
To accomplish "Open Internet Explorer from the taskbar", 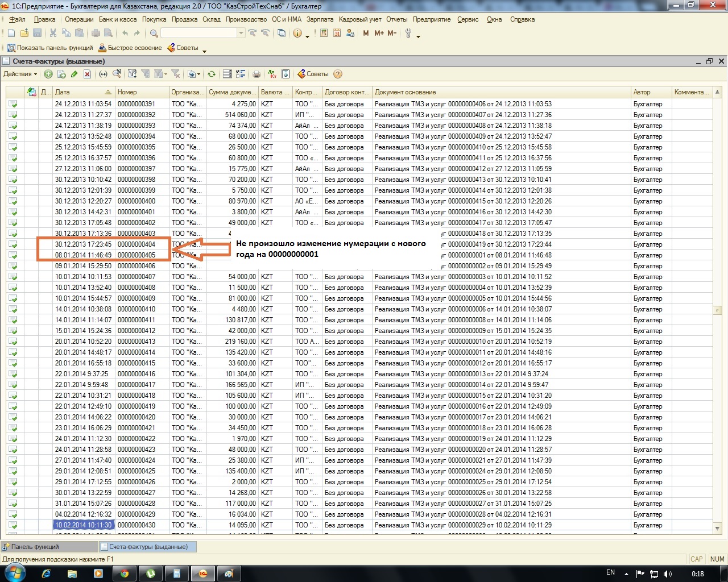I will tap(46, 573).
